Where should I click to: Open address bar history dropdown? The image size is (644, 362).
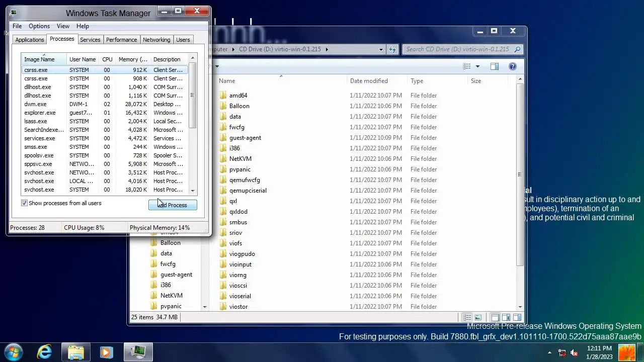click(x=381, y=49)
